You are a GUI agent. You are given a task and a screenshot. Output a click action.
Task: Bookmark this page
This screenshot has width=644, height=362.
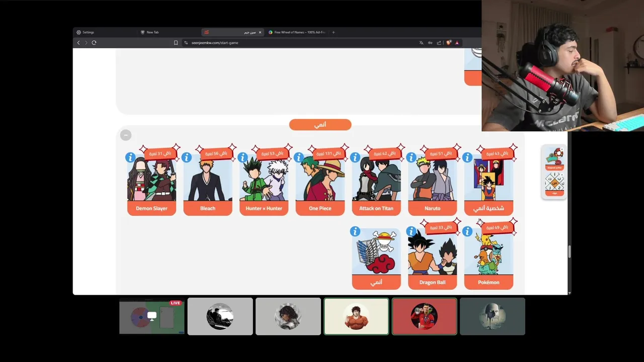tap(176, 43)
